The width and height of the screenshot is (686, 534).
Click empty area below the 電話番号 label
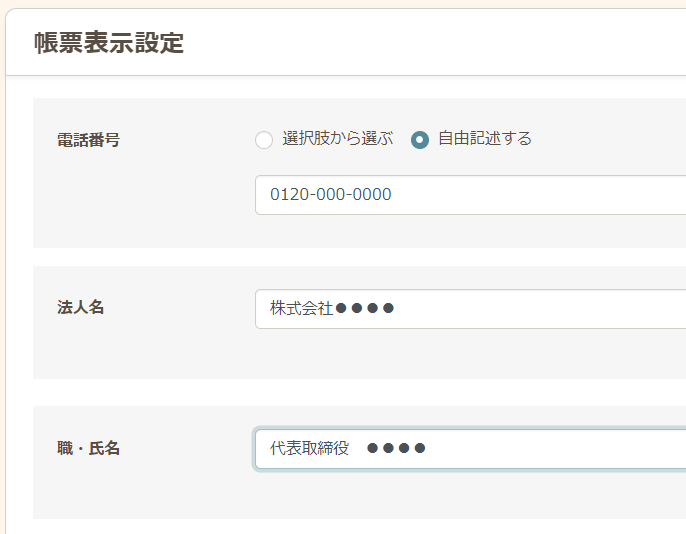(x=100, y=200)
